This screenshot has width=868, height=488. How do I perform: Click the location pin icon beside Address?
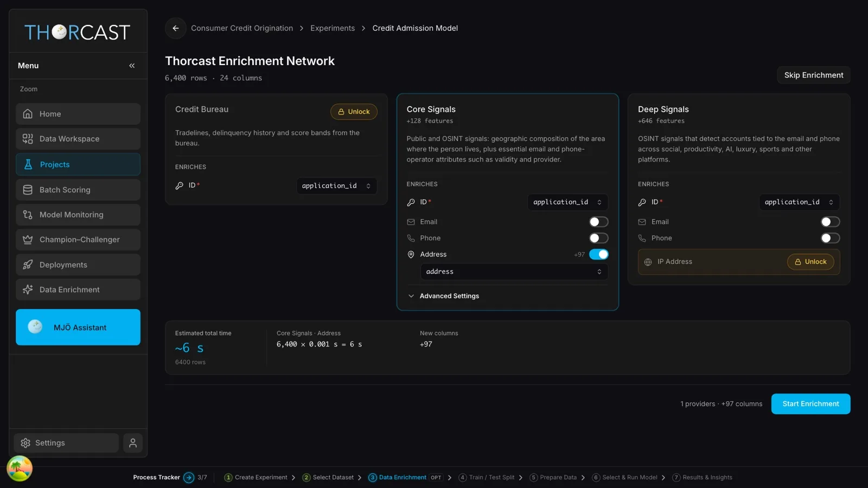coord(411,254)
